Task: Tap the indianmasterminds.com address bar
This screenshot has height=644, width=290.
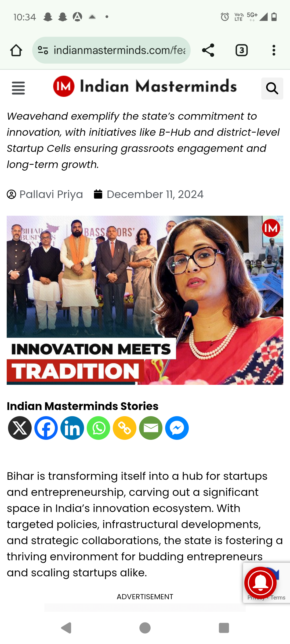Action: (111, 50)
